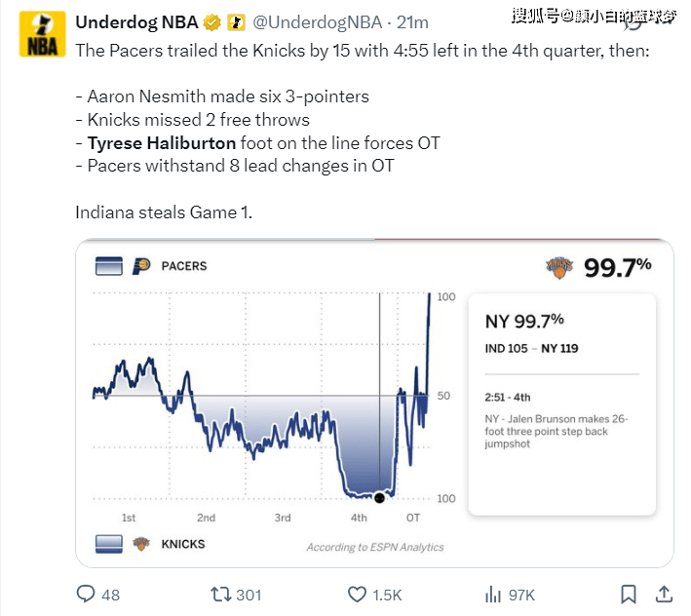Retweet using the repost arrows icon
Image resolution: width=691 pixels, height=616 pixels.
tap(221, 594)
